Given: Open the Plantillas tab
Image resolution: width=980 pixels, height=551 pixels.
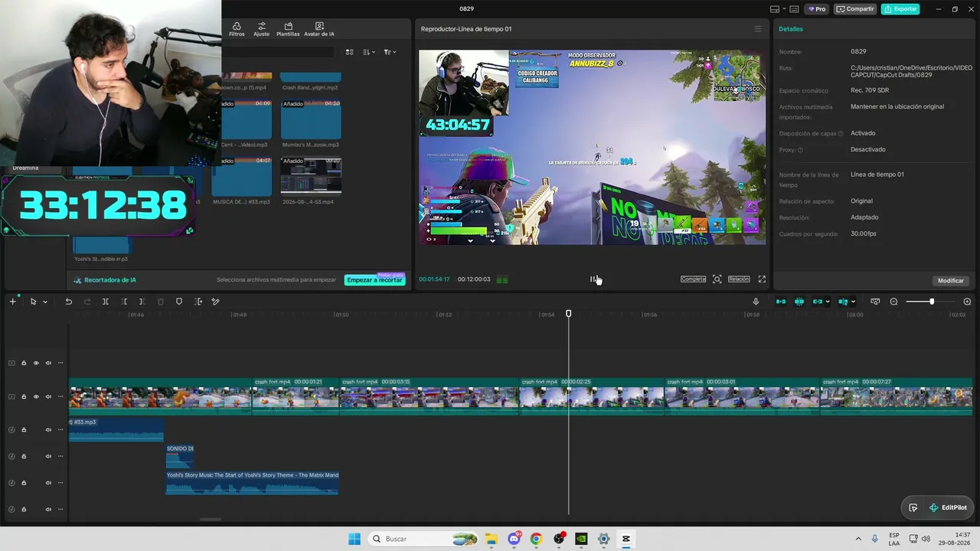Looking at the screenshot, I should pos(288,30).
